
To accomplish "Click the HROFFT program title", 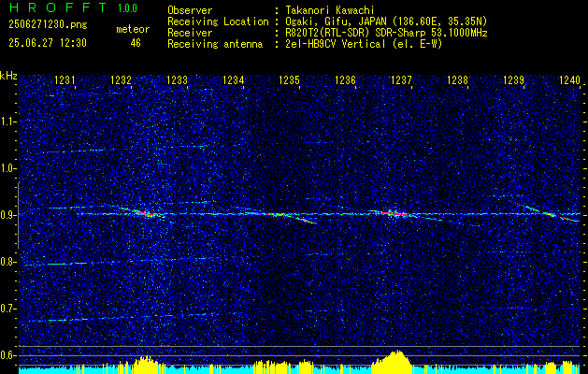I will tap(58, 7).
